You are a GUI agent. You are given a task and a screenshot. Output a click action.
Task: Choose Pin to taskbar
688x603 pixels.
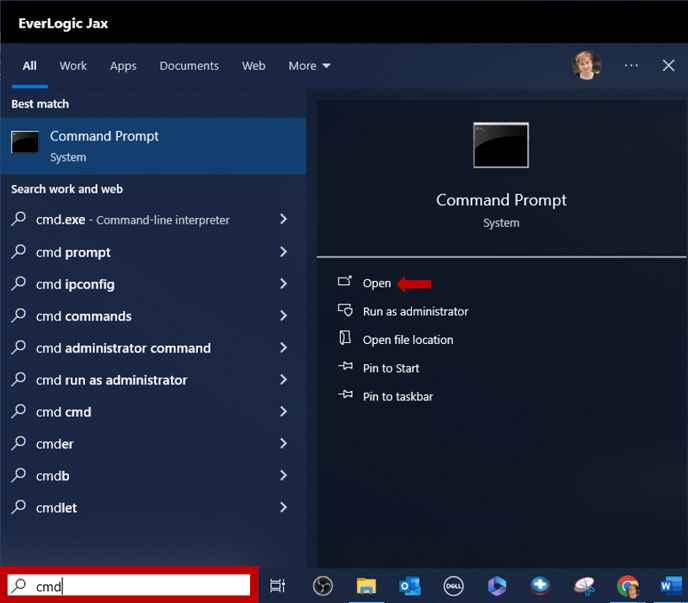click(398, 397)
